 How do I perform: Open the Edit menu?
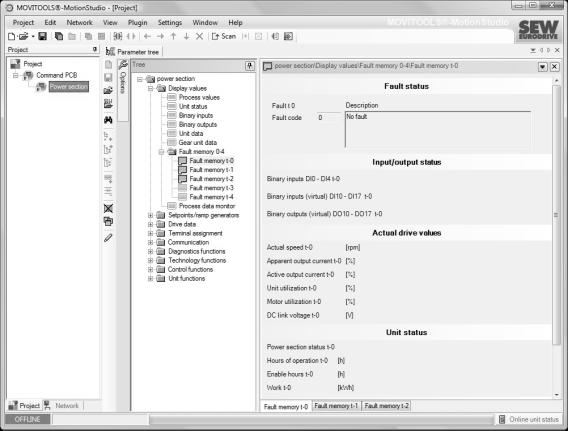coord(50,22)
